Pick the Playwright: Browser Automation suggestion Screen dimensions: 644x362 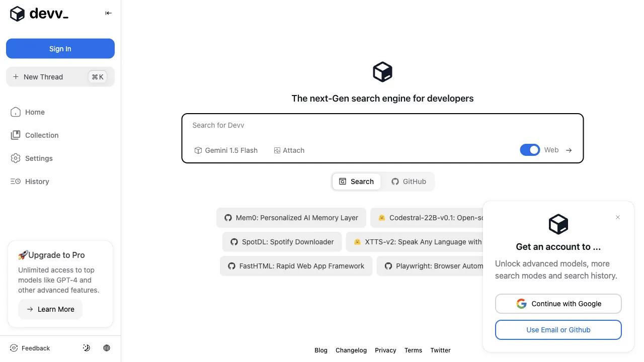pos(430,266)
